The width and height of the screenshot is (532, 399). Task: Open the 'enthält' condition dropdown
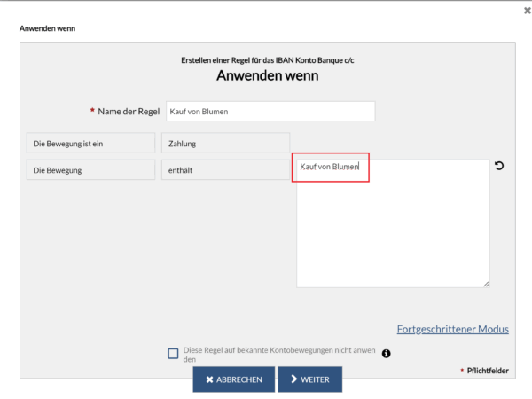225,170
